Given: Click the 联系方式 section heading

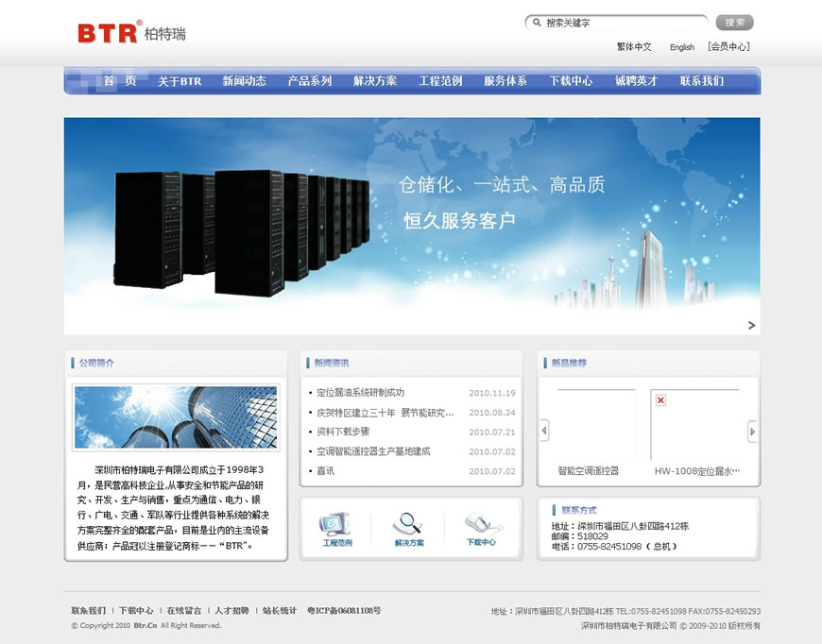Looking at the screenshot, I should [579, 510].
